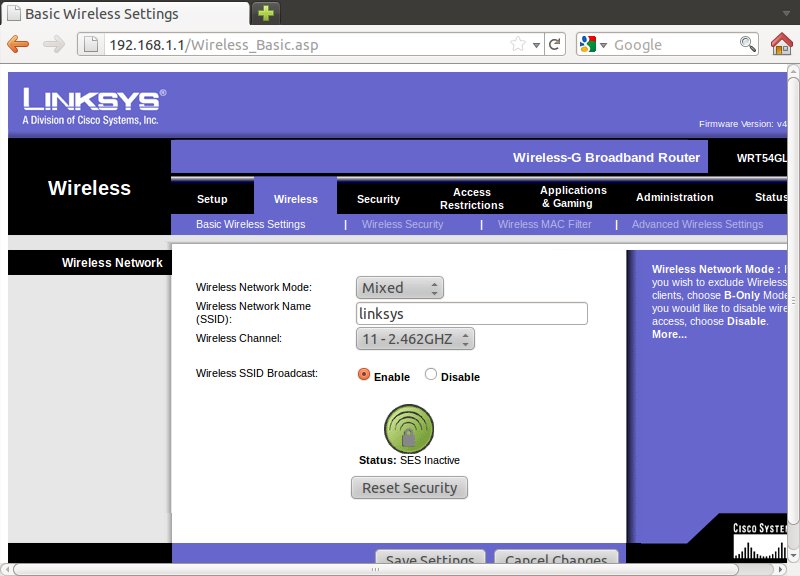Go to Advanced Wireless Settings subtab
This screenshot has width=800, height=576.
pyautogui.click(x=697, y=224)
